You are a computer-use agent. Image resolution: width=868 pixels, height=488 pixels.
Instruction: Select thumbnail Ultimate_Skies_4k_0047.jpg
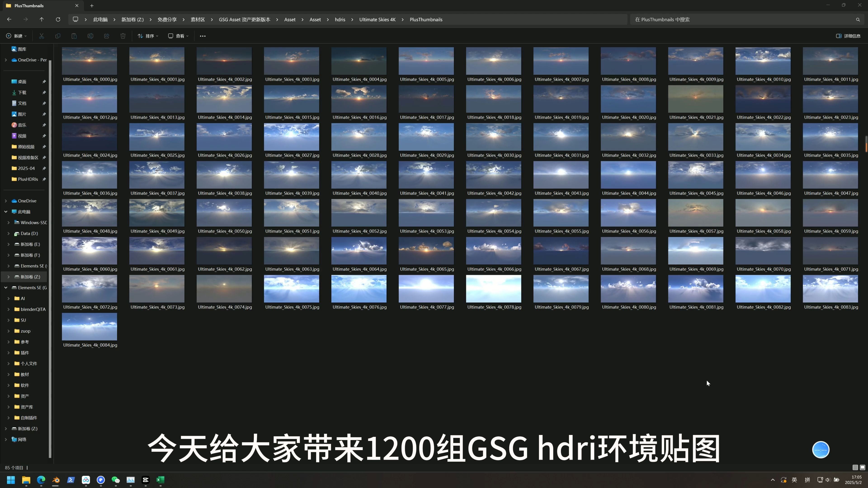click(831, 175)
